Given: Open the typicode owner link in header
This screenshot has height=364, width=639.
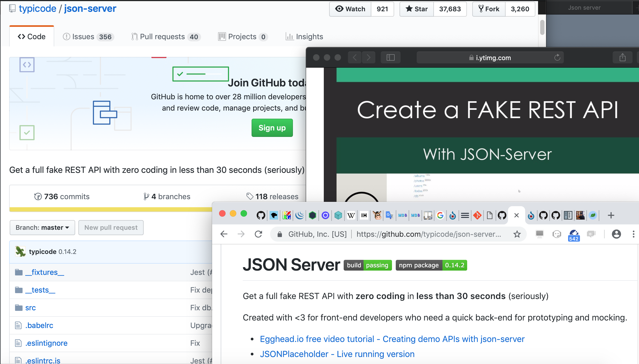Looking at the screenshot, I should 38,9.
